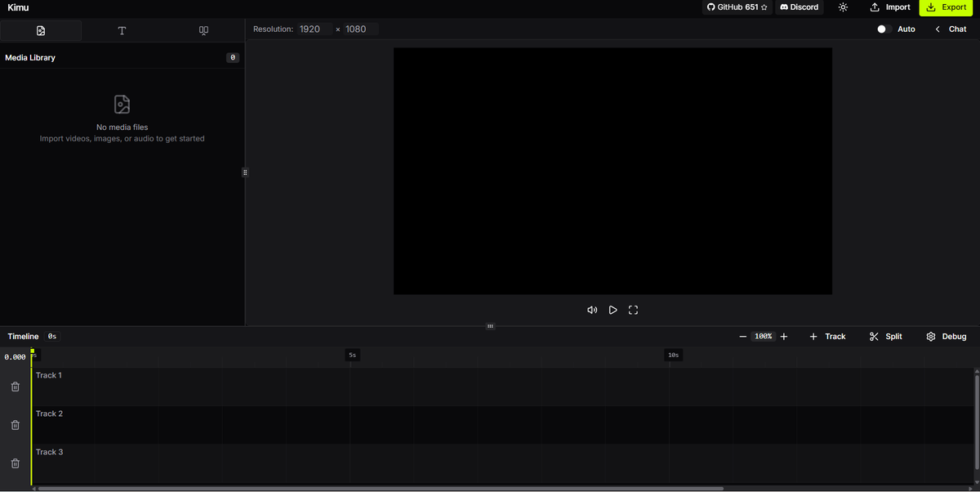Delete Track 2 with trash icon

tap(15, 425)
